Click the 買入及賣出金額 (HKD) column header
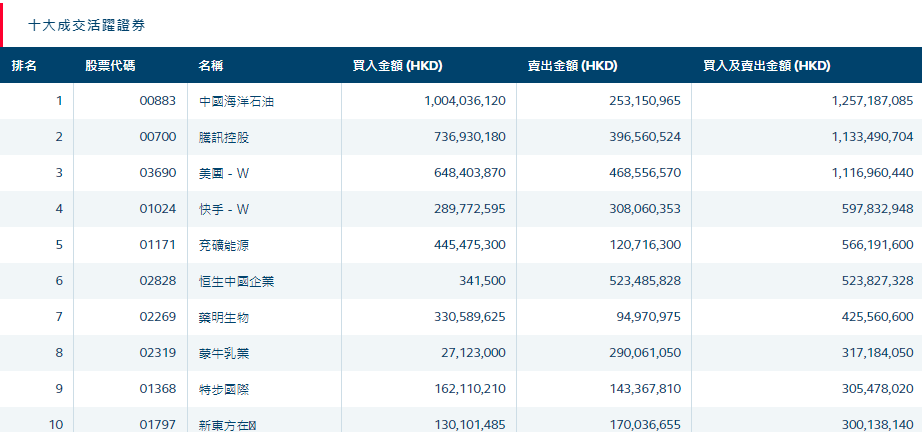This screenshot has width=922, height=432. [x=767, y=66]
